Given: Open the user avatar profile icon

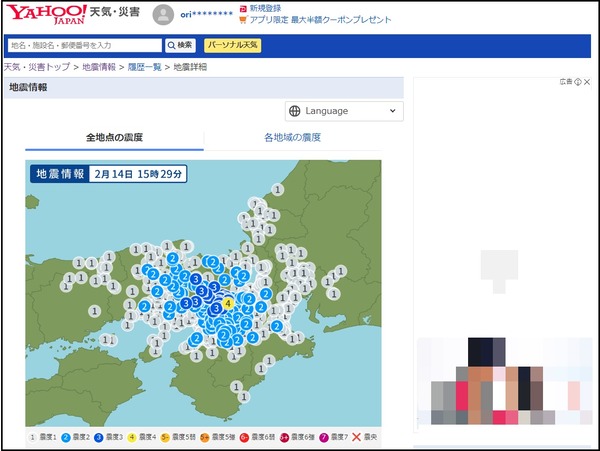Looking at the screenshot, I should 163,15.
